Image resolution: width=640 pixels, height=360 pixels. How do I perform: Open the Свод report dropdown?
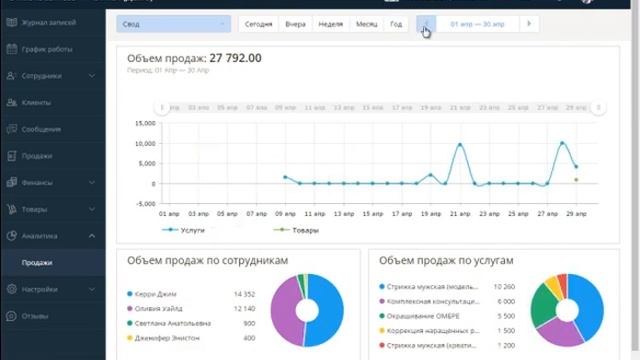(x=173, y=24)
